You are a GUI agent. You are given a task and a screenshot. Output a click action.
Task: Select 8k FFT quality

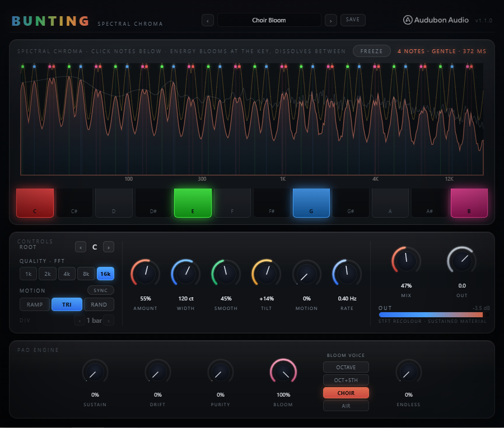pos(86,274)
